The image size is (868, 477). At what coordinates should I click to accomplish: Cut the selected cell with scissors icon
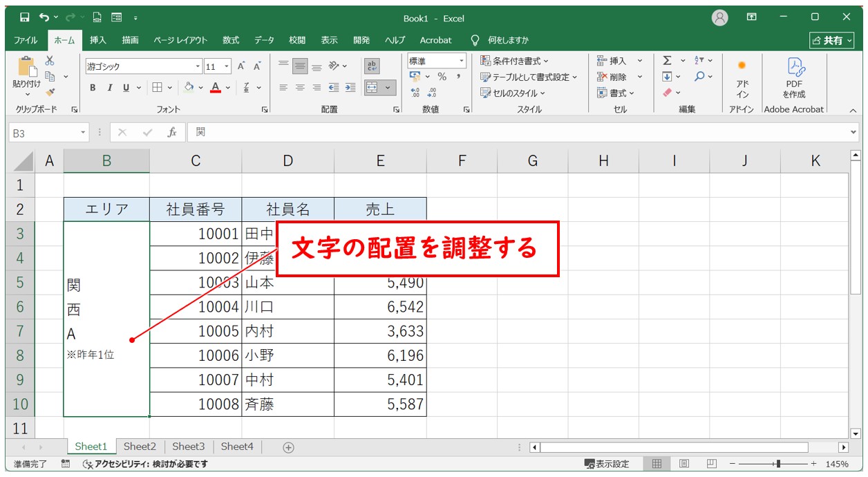(x=50, y=61)
